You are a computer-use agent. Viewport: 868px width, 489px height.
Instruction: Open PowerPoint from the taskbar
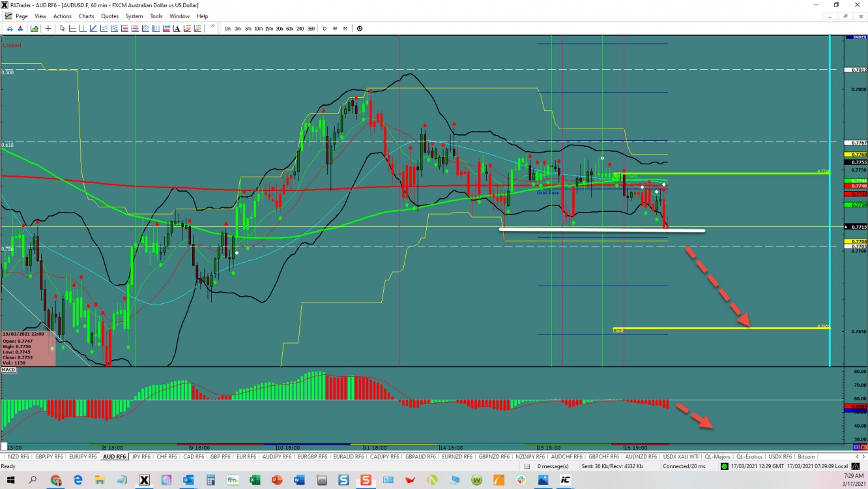coord(277,481)
